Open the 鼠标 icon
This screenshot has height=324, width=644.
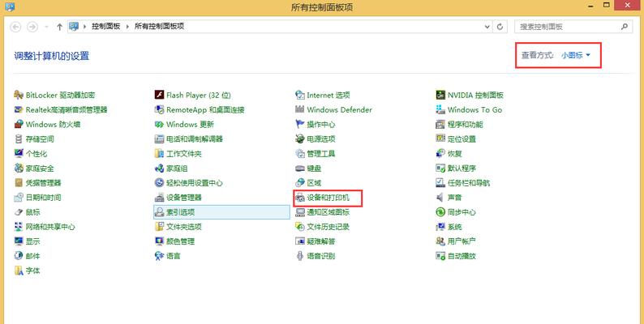point(19,212)
